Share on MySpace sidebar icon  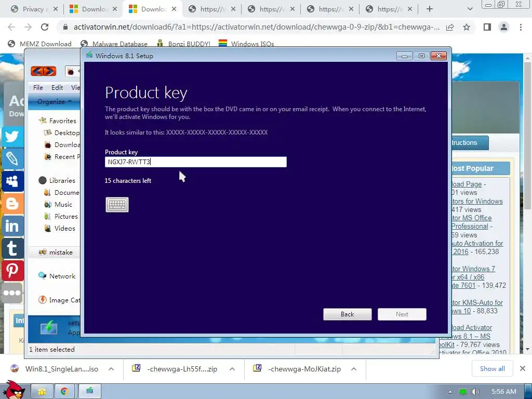12,181
